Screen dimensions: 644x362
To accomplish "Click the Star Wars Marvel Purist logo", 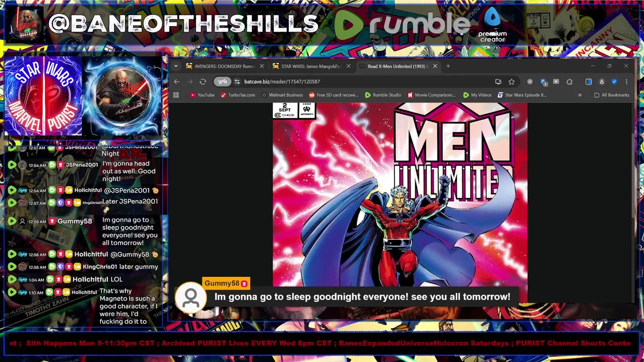I will click(43, 96).
